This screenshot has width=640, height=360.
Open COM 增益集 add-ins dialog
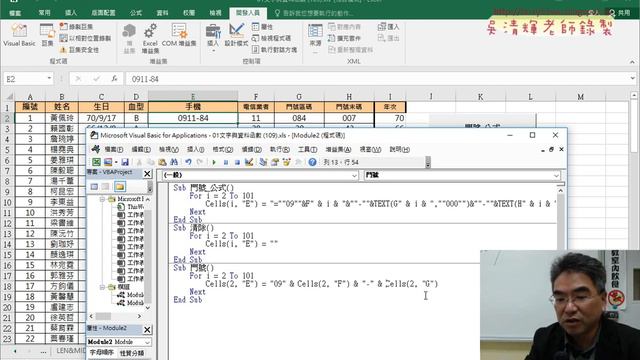tap(179, 35)
